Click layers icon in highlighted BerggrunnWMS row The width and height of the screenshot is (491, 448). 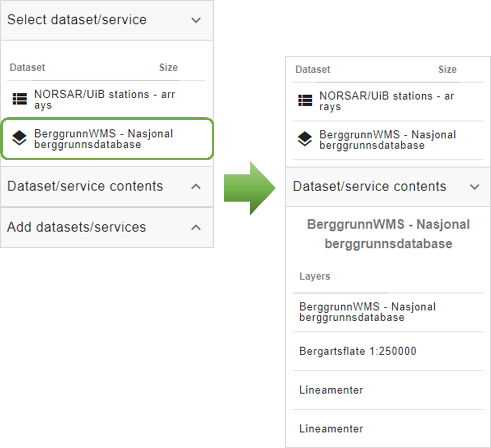[x=19, y=138]
